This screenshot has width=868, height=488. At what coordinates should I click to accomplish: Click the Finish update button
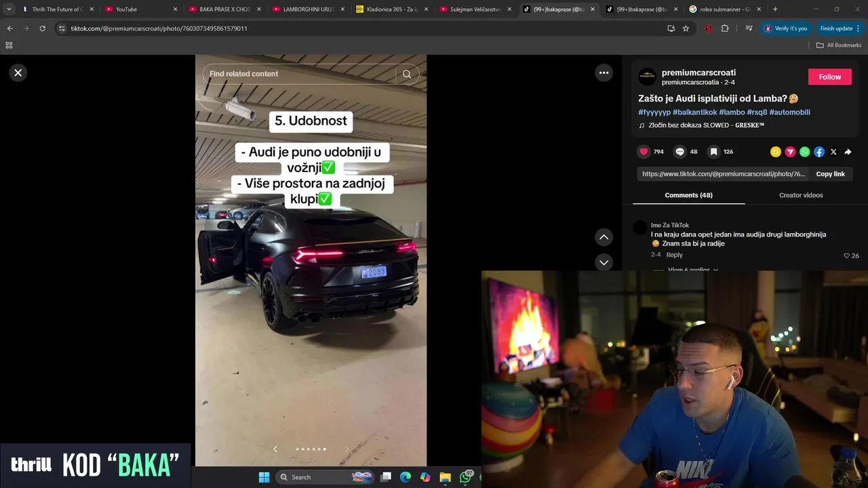click(840, 28)
